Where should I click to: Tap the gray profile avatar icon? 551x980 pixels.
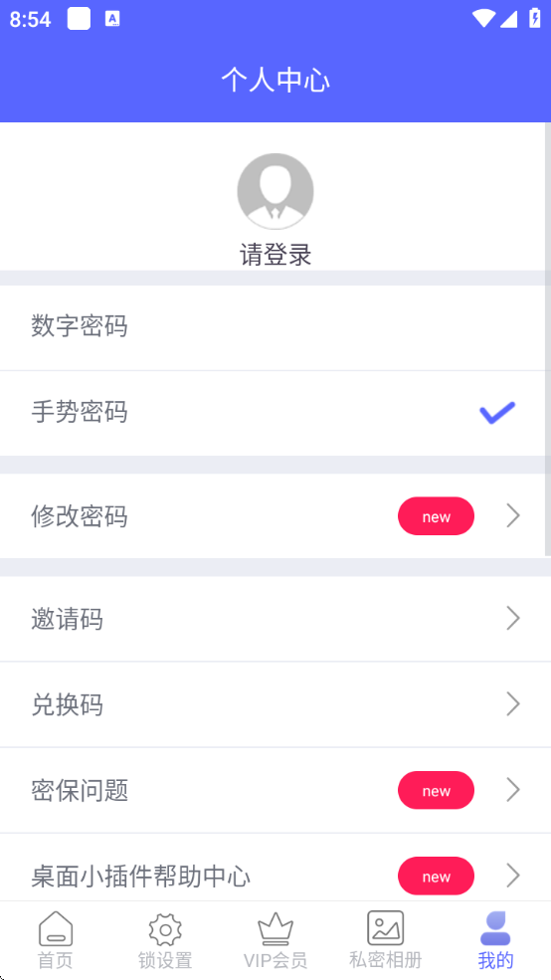[x=275, y=191]
